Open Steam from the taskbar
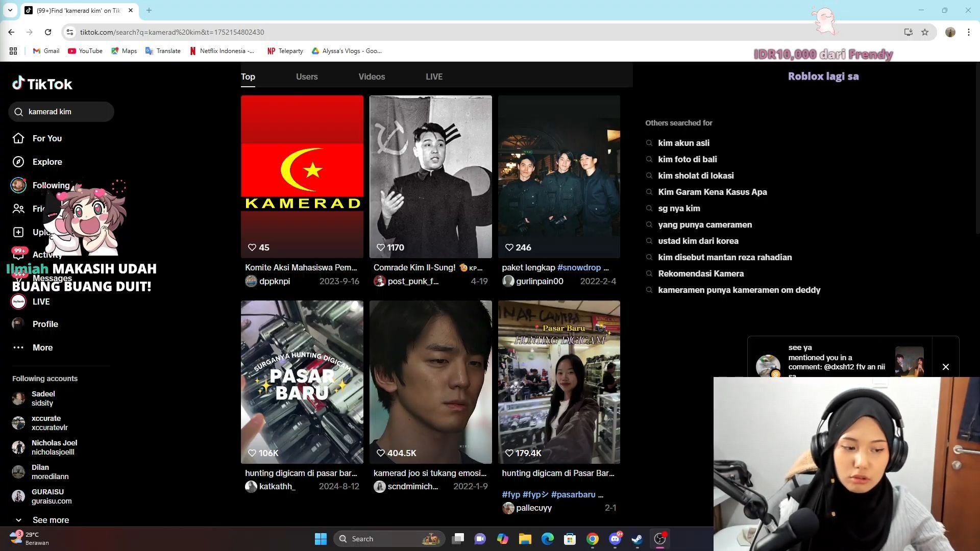The height and width of the screenshot is (551, 980). pos(637,539)
